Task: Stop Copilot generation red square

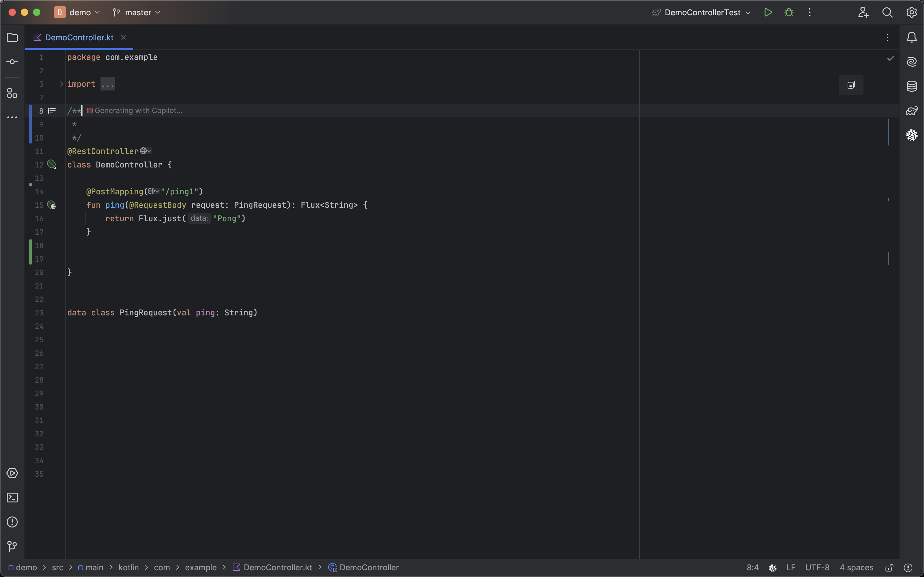Action: pyautogui.click(x=90, y=111)
